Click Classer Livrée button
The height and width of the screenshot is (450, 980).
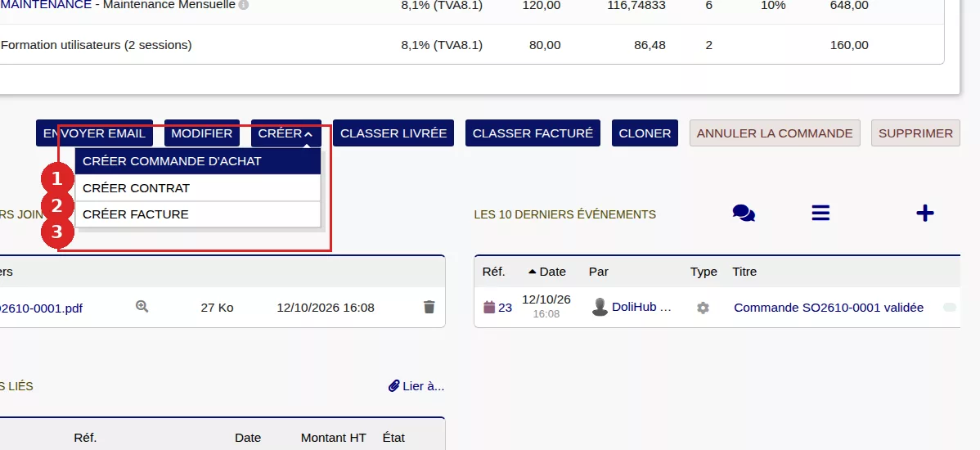(x=393, y=133)
